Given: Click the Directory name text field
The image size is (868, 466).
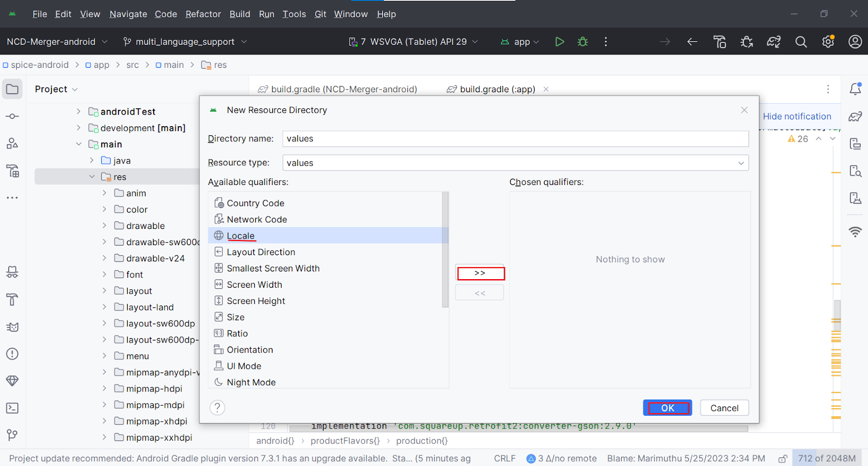Looking at the screenshot, I should click(515, 139).
